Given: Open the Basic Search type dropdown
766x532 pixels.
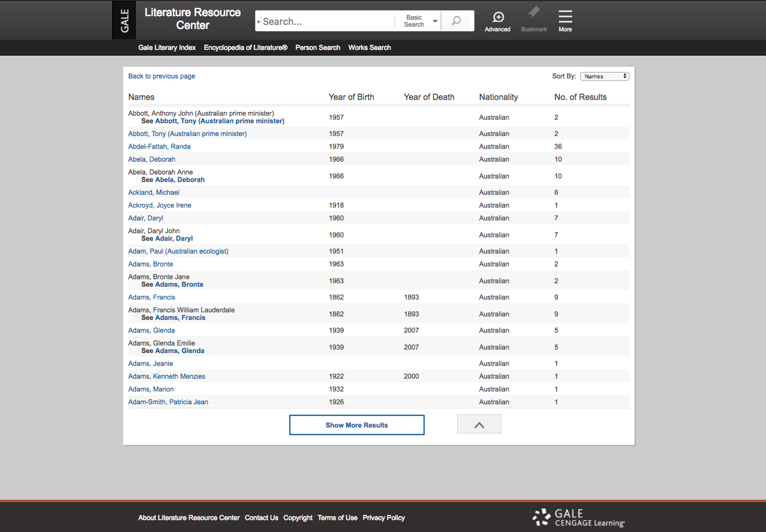Looking at the screenshot, I should pos(420,21).
